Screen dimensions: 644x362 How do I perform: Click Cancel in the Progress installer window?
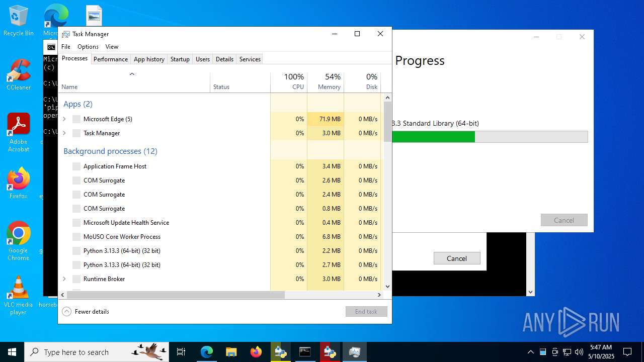[564, 220]
